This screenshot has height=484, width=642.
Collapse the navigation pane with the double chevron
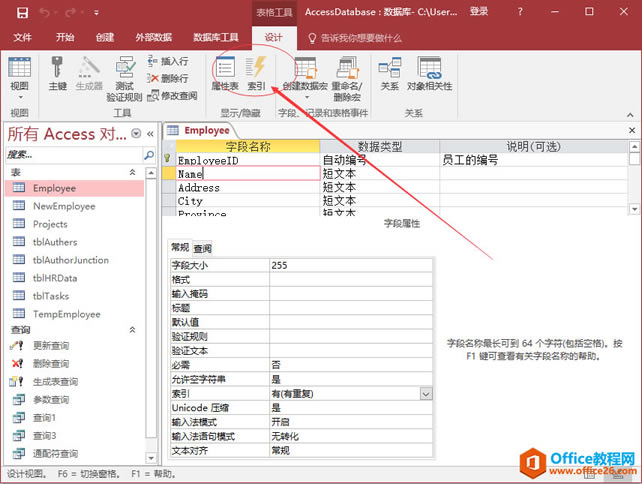point(150,134)
